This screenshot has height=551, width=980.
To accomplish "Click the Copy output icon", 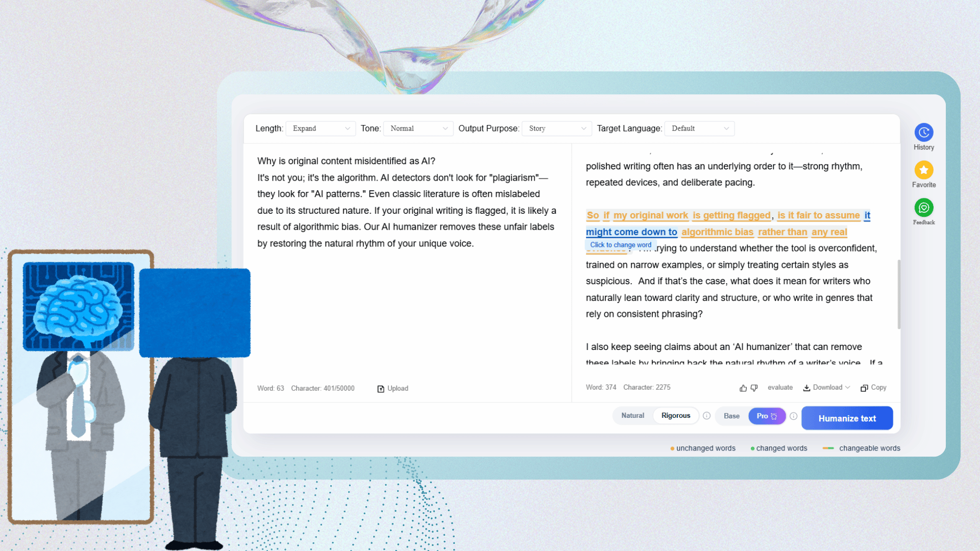I will point(864,388).
